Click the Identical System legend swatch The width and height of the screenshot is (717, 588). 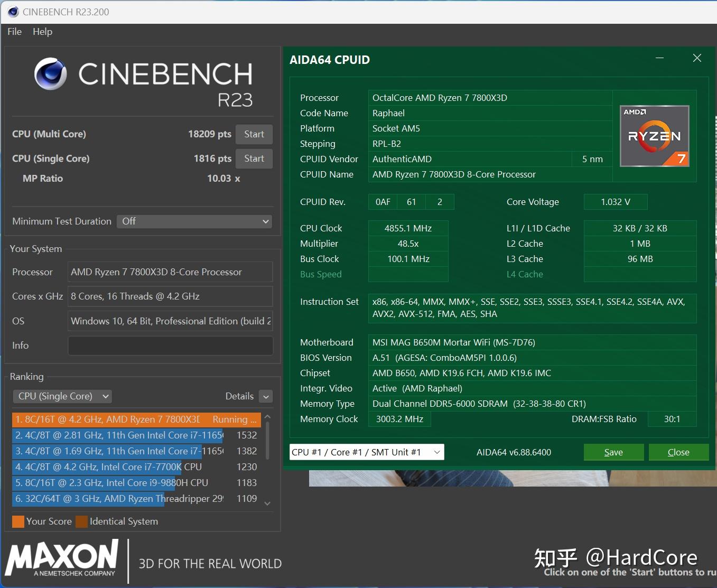(81, 521)
